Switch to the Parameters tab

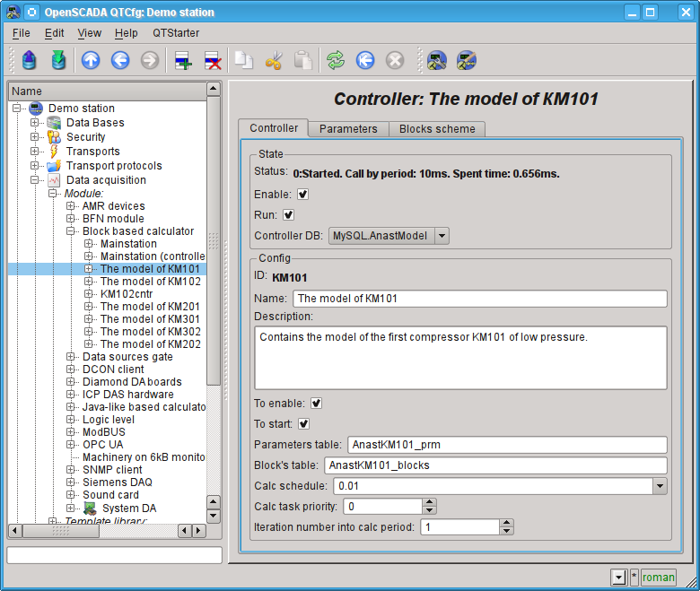pos(348,129)
